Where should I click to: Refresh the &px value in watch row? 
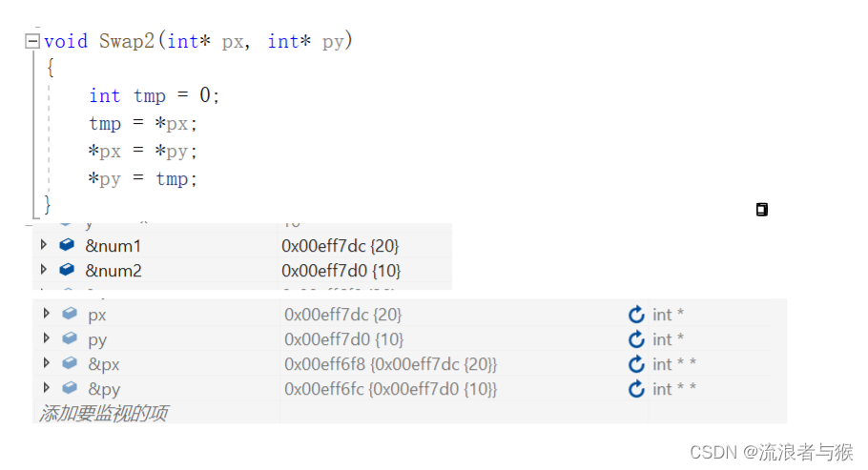[636, 364]
